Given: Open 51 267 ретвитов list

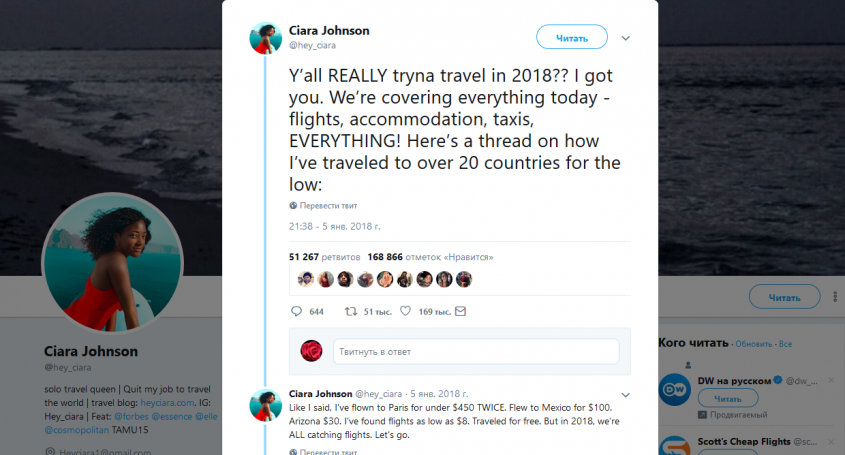Looking at the screenshot, I should (x=324, y=257).
